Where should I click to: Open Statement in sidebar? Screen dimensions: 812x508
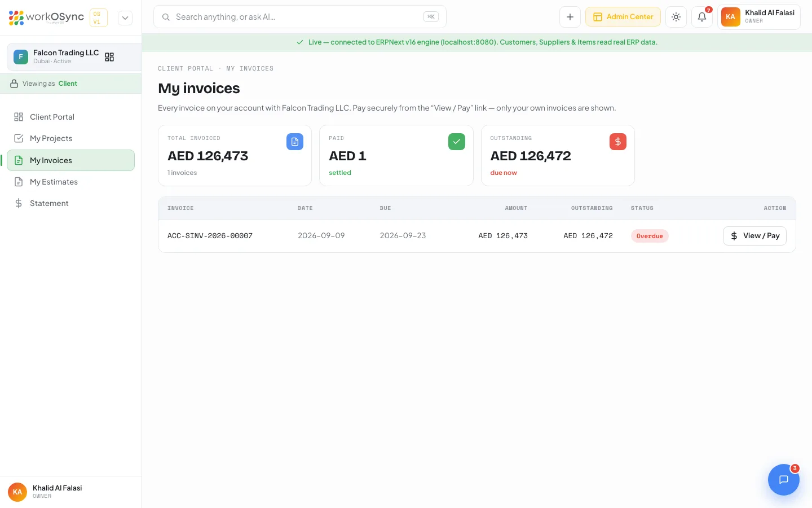(x=70, y=203)
